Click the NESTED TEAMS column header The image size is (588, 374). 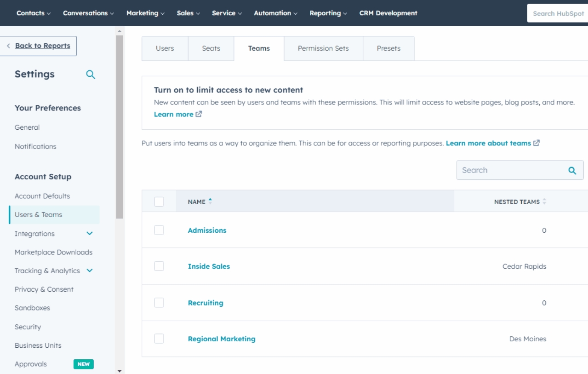[521, 201]
